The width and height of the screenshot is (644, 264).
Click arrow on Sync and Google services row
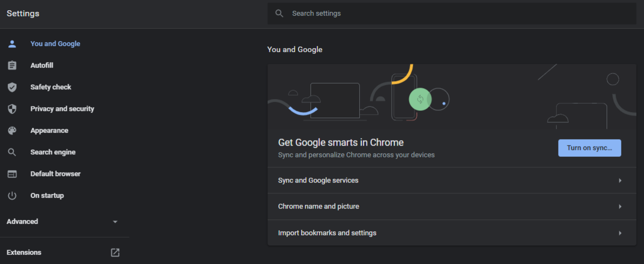coord(620,180)
